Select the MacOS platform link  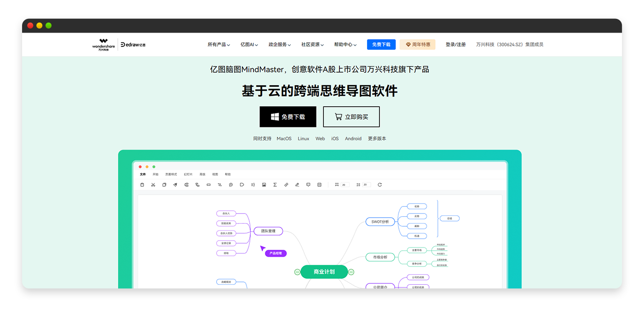click(x=284, y=138)
